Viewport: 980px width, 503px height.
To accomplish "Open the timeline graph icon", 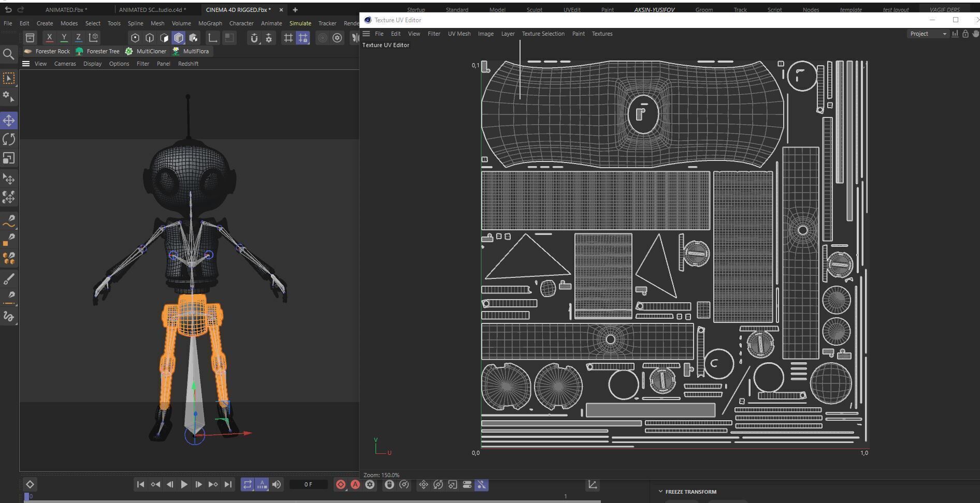I will pos(593,484).
